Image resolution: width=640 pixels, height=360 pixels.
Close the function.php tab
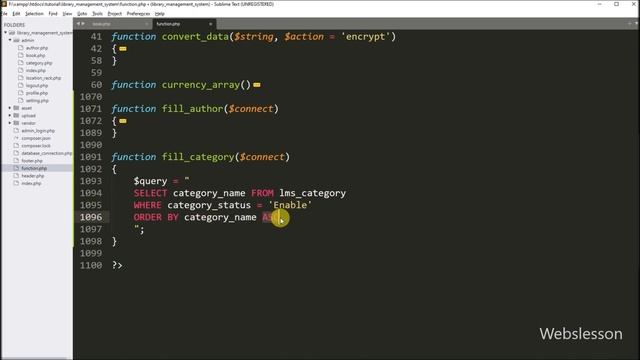pyautogui.click(x=210, y=24)
